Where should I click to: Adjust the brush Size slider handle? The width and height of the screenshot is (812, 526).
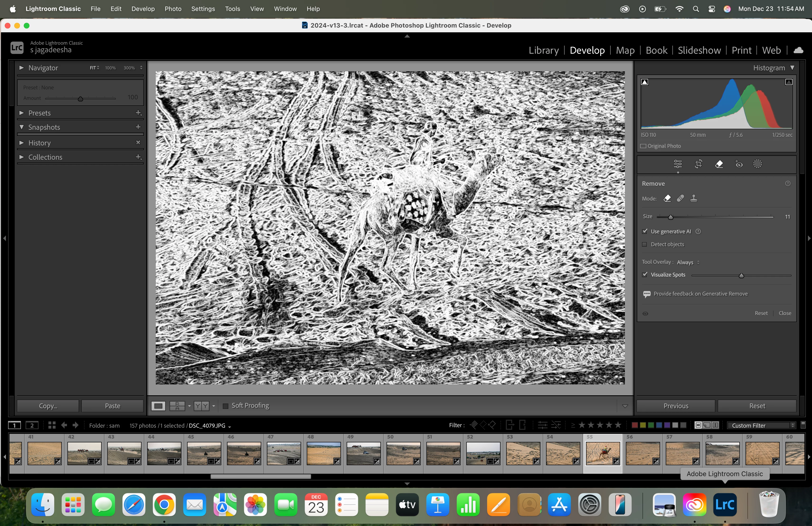click(670, 217)
